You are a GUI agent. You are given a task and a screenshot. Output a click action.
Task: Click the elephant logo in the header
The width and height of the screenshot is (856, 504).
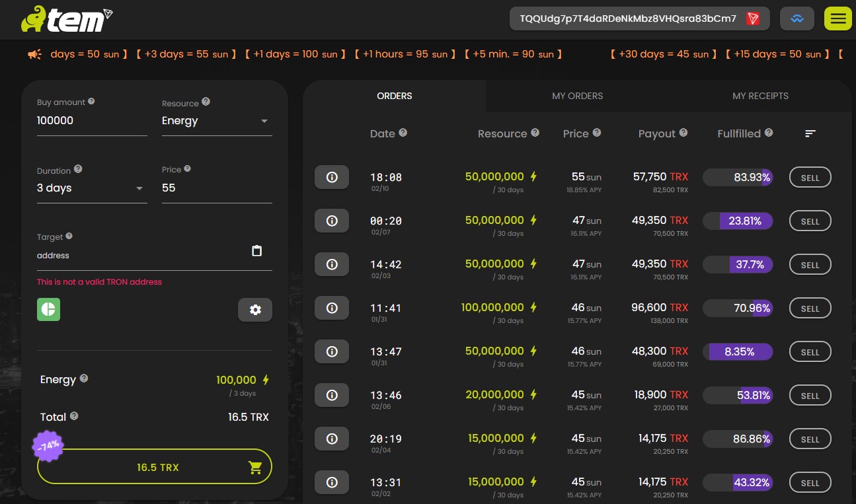click(x=33, y=19)
